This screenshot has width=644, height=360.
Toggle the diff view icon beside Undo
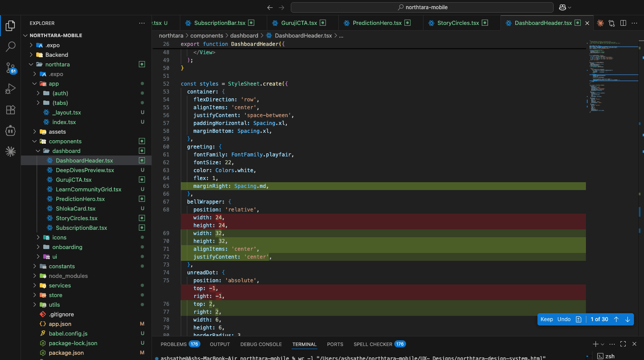[x=579, y=319]
